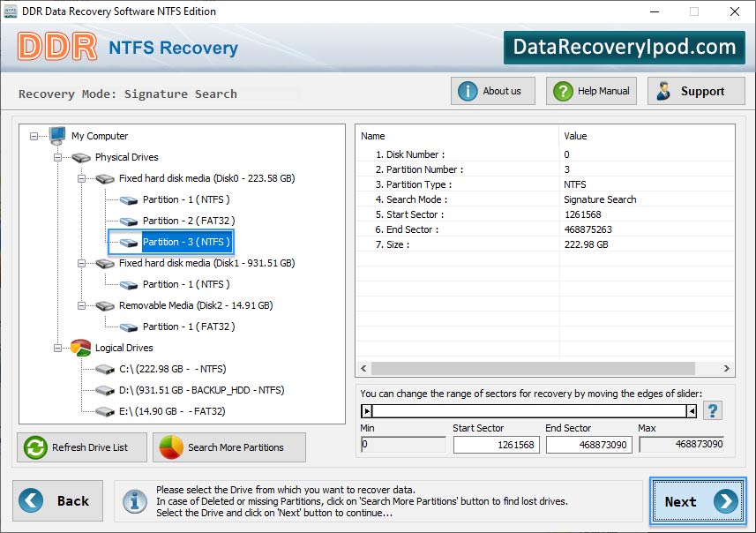Select Removable Media Disk2 14.91 GB
The width and height of the screenshot is (756, 533).
[x=196, y=306]
